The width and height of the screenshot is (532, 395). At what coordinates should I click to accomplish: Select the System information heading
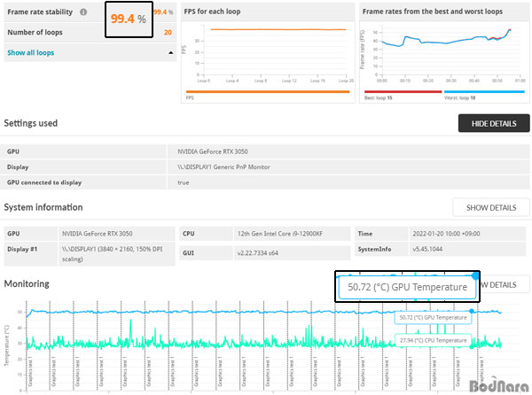(43, 207)
